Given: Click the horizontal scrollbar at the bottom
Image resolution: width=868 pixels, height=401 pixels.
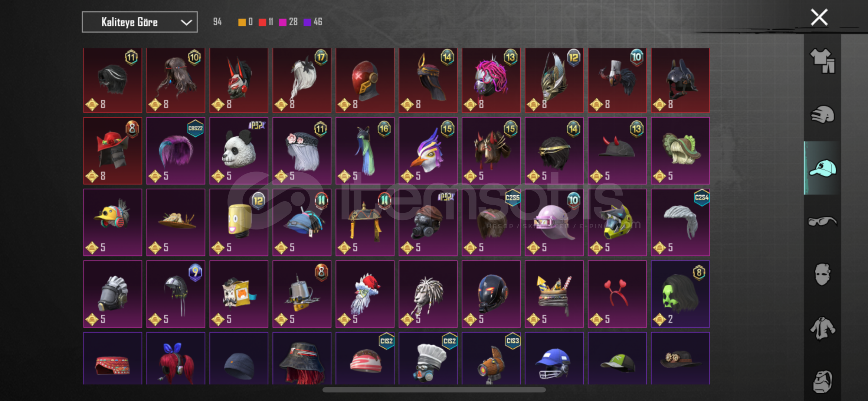Looking at the screenshot, I should click(x=434, y=389).
